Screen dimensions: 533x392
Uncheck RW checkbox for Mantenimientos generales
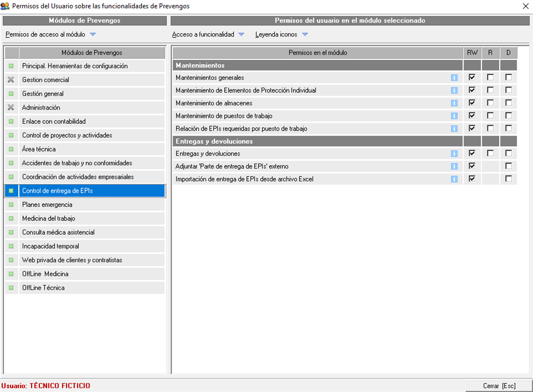click(x=472, y=78)
